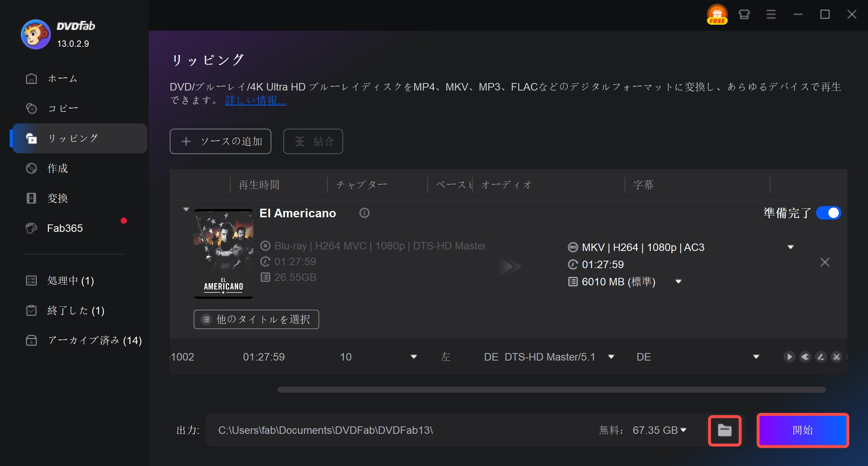The image size is (868, 466).
Task: Open the DE DTS-HD Master/5.1 audio dropdown
Action: 611,357
